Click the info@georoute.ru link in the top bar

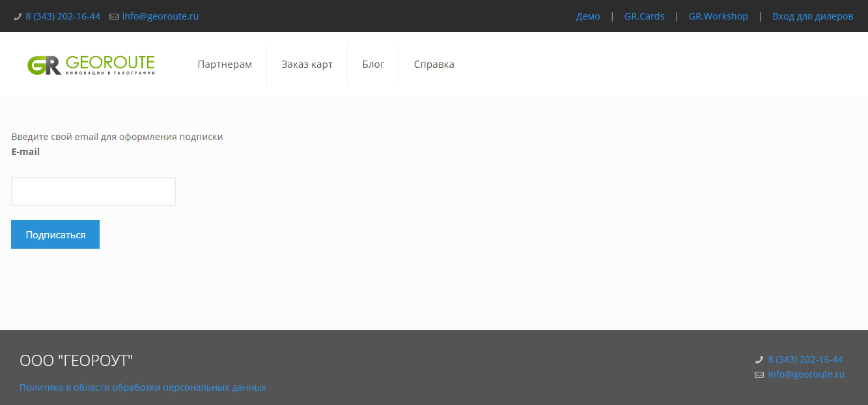160,16
